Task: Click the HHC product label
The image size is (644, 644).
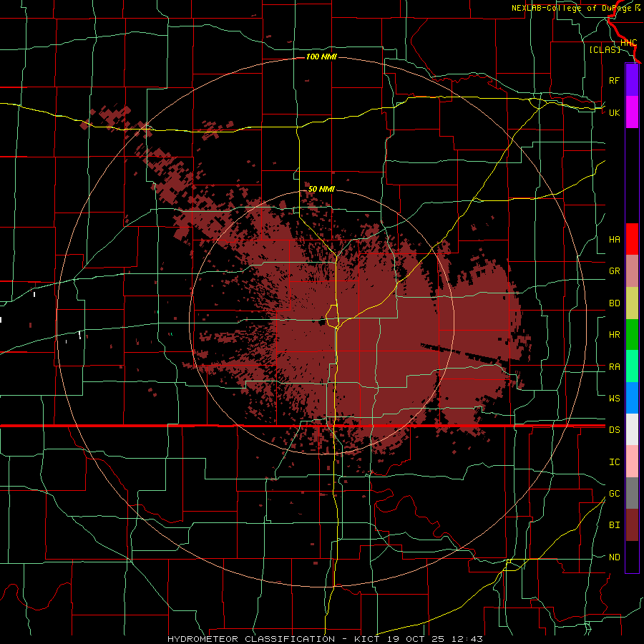Action: pyautogui.click(x=628, y=42)
